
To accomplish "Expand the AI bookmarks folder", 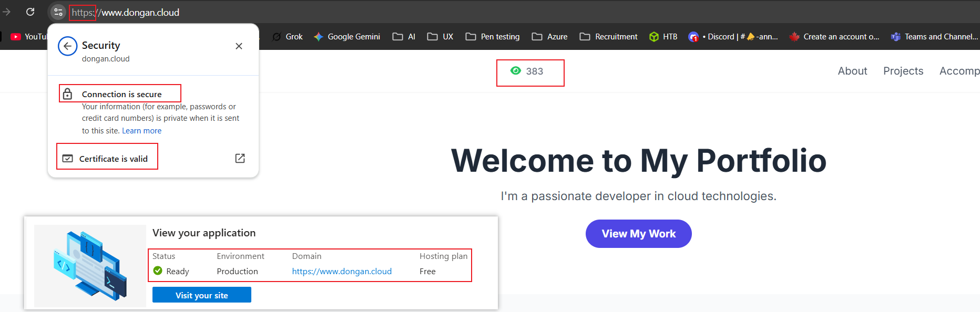I will (x=404, y=37).
